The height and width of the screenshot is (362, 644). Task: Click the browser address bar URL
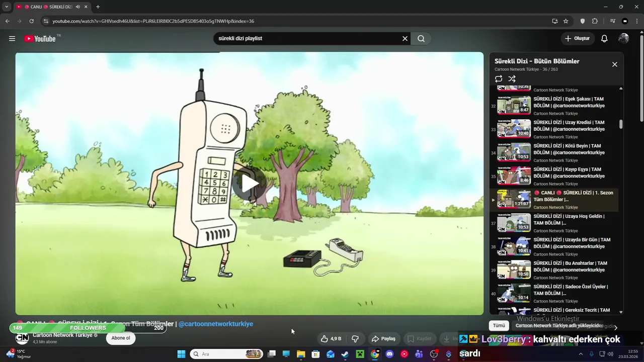pos(153,21)
